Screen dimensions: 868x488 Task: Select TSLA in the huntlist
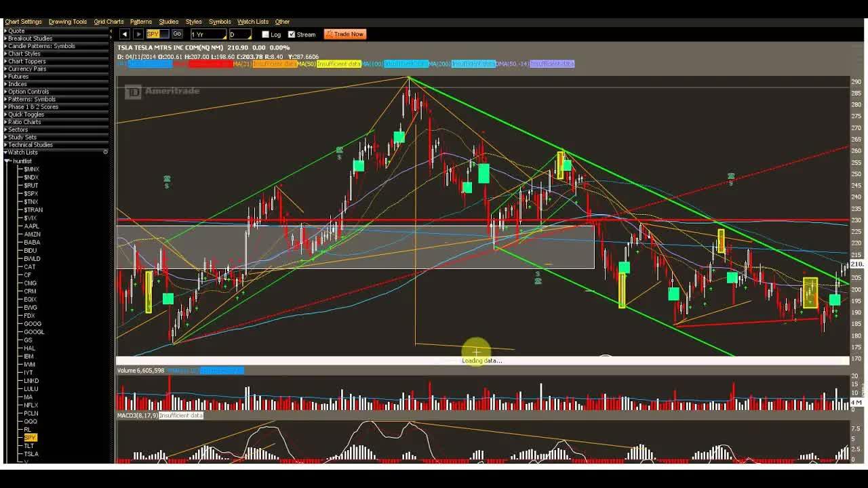tap(31, 454)
